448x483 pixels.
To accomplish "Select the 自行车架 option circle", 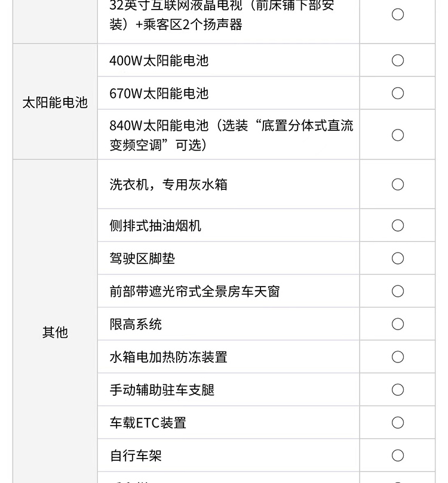I will pyautogui.click(x=398, y=456).
